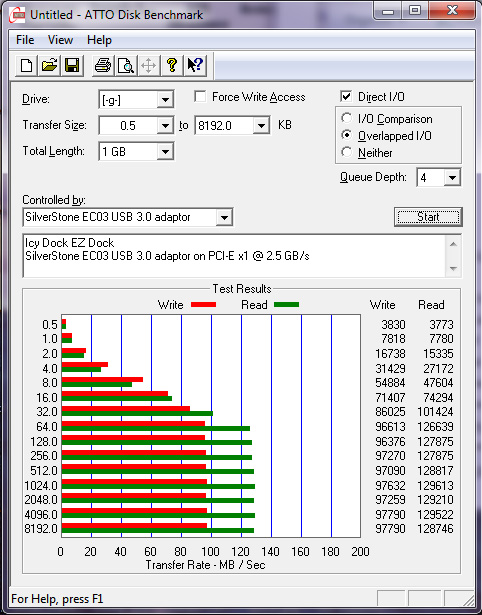
Task: Click the Start benchmark button
Action: tap(428, 217)
